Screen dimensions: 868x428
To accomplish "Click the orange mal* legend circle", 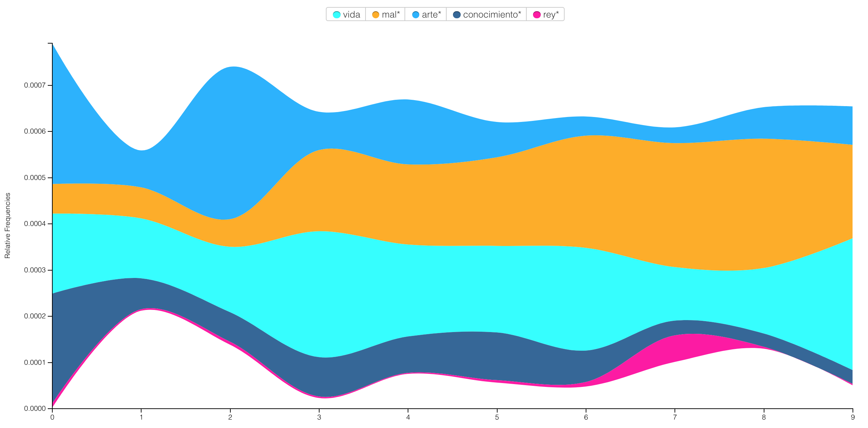I will [375, 15].
